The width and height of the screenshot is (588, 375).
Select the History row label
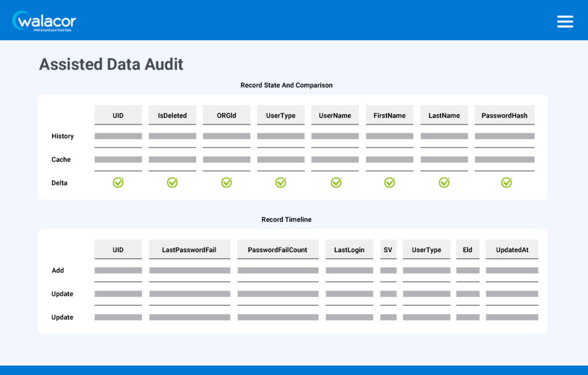63,136
